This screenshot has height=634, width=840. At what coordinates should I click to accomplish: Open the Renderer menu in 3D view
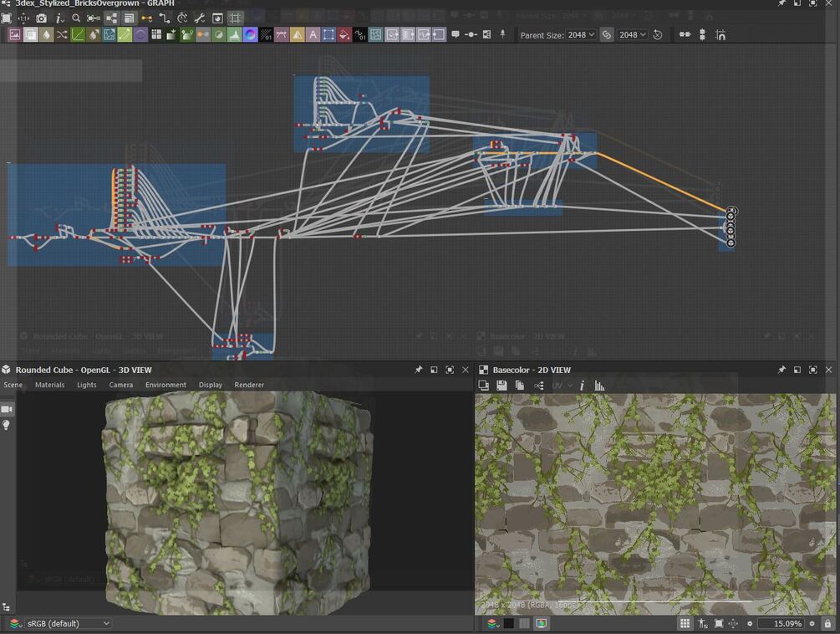click(249, 385)
